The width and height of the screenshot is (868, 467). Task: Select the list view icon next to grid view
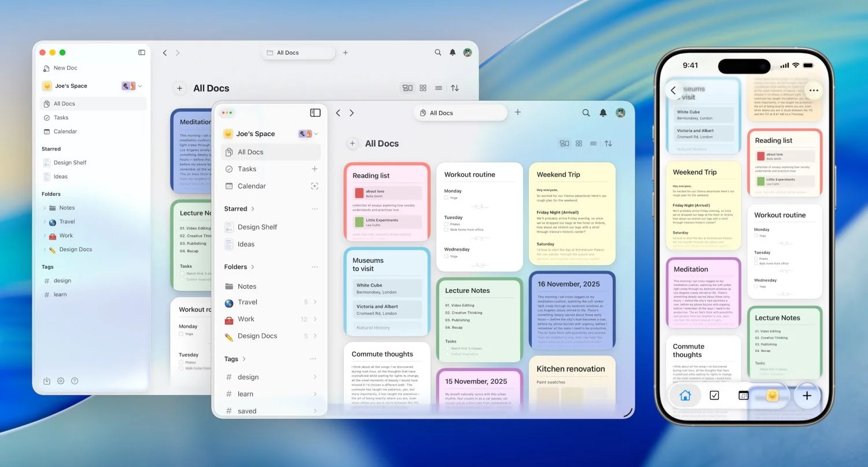click(x=593, y=143)
